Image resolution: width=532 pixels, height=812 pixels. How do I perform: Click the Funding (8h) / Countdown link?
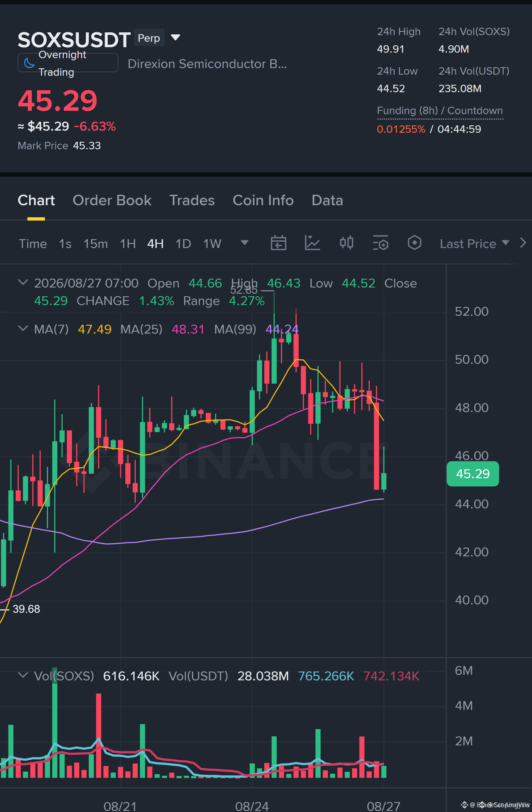(x=440, y=111)
